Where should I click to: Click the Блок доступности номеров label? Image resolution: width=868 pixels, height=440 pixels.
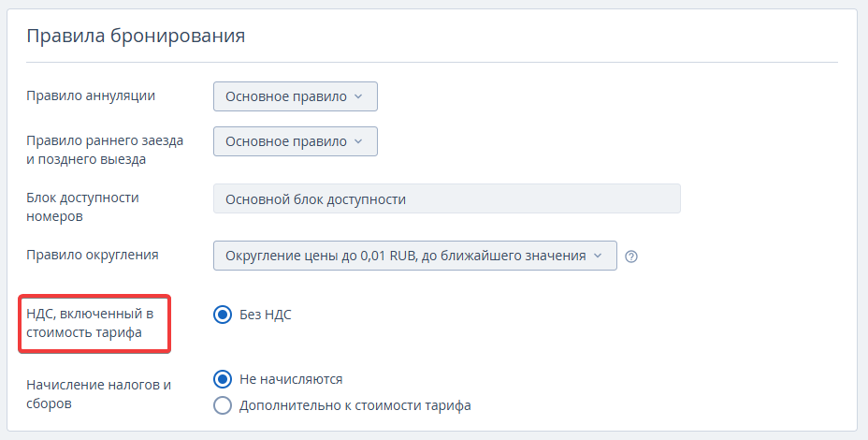click(83, 207)
